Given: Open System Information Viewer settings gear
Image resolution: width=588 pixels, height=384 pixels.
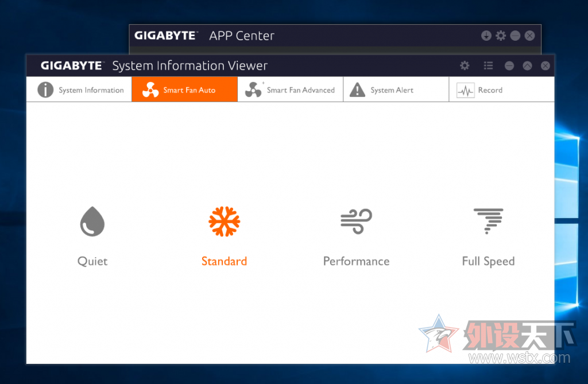Looking at the screenshot, I should click(465, 65).
